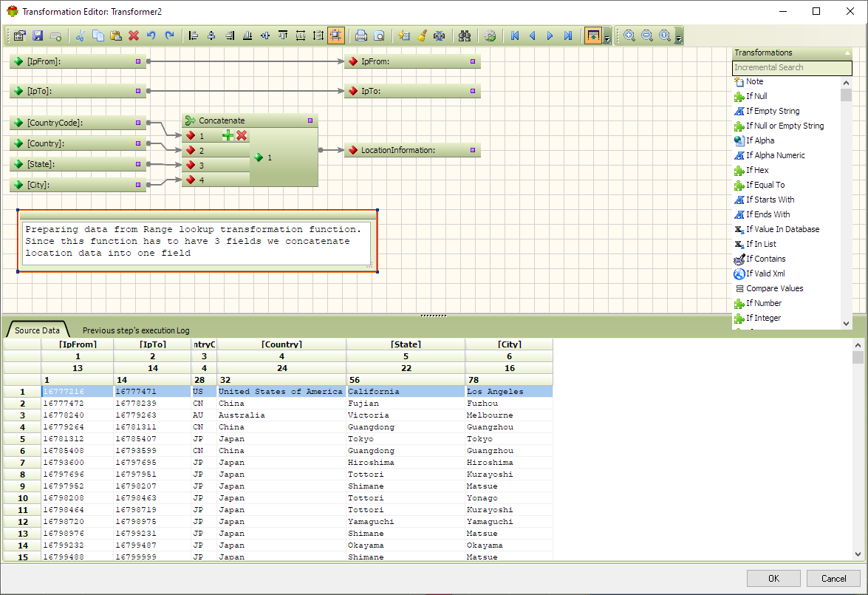The width and height of the screenshot is (868, 595).
Task: Remove input with Concatenate red X icon
Action: pos(241,135)
